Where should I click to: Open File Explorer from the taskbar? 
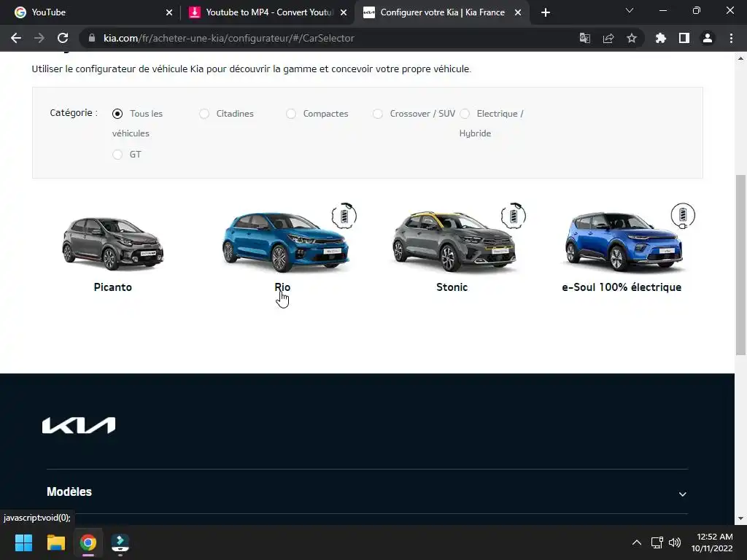55,542
